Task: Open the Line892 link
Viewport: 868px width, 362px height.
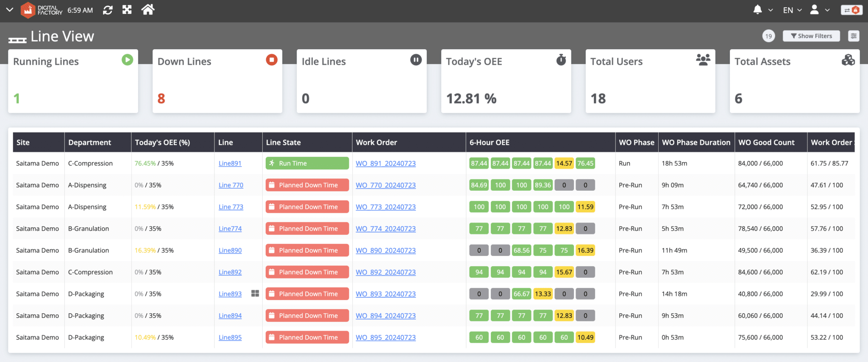Action: pyautogui.click(x=230, y=272)
